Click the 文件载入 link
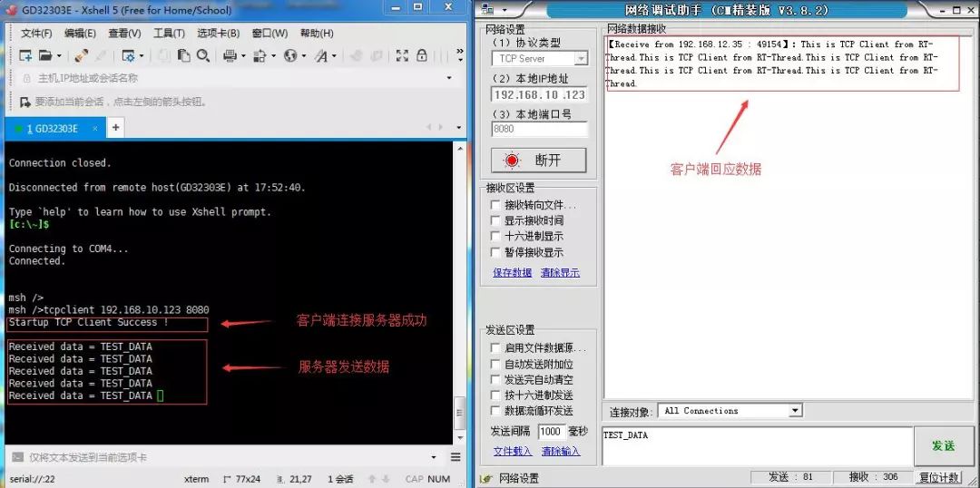 (513, 451)
